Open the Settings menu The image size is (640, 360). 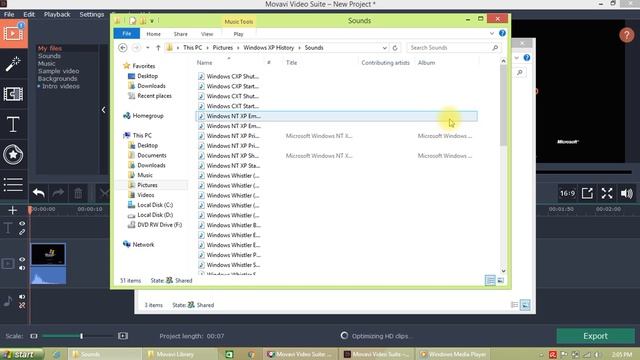pyautogui.click(x=92, y=14)
